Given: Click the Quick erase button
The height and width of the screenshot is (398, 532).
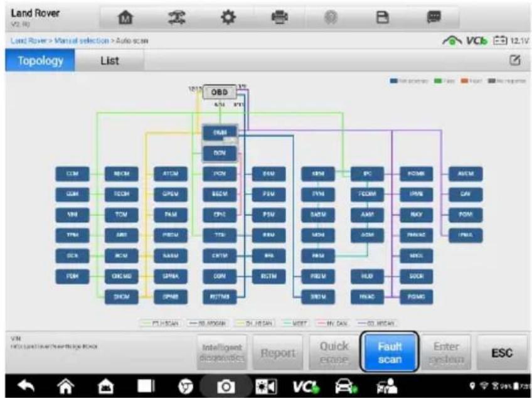Looking at the screenshot, I should pyautogui.click(x=334, y=353).
